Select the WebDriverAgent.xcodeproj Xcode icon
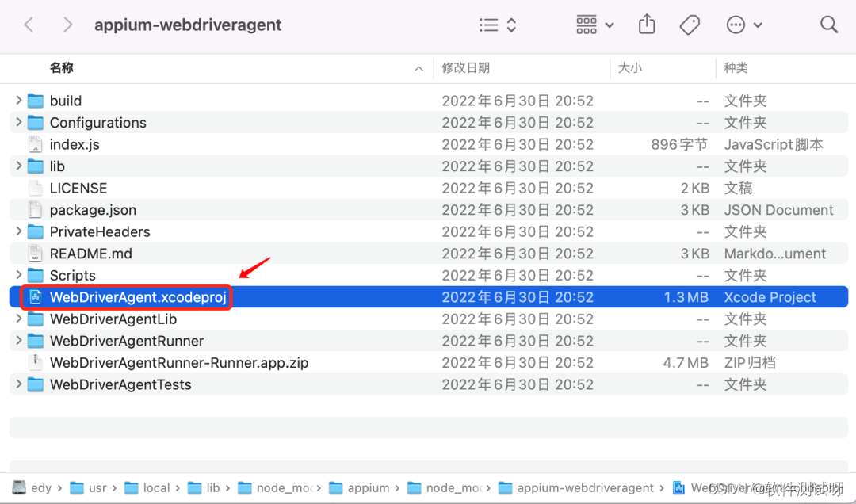Viewport: 856px width, 504px height. click(x=36, y=297)
